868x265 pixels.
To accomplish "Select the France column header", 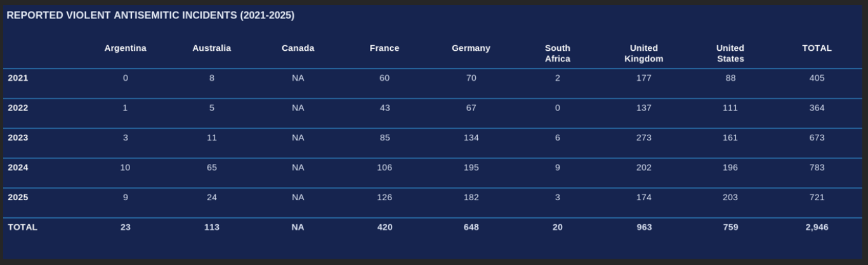I will (385, 48).
